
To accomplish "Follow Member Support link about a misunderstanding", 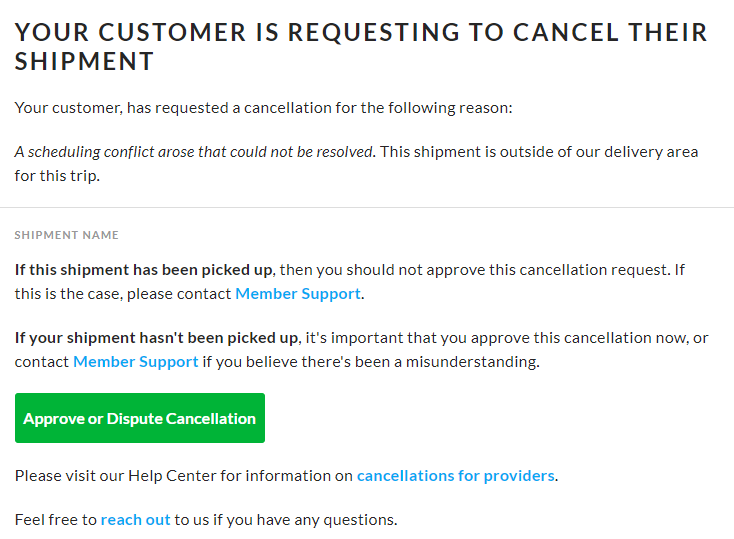I will pyautogui.click(x=135, y=362).
